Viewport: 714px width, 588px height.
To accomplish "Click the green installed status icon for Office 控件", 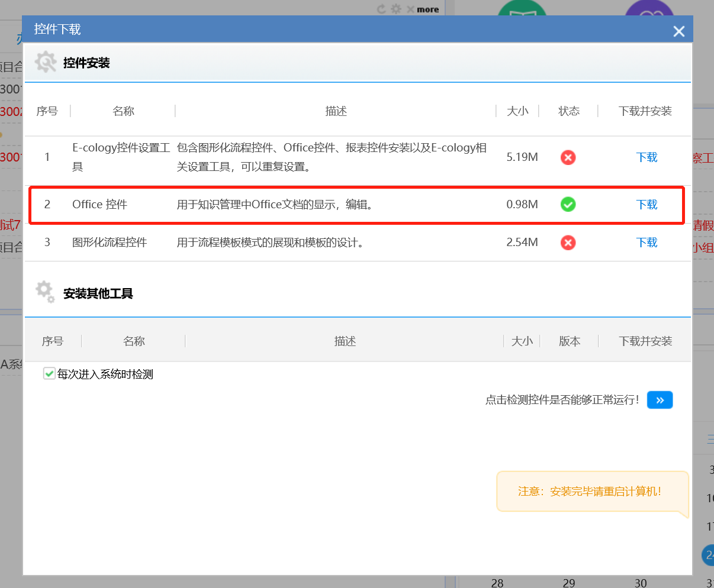I will [x=568, y=205].
